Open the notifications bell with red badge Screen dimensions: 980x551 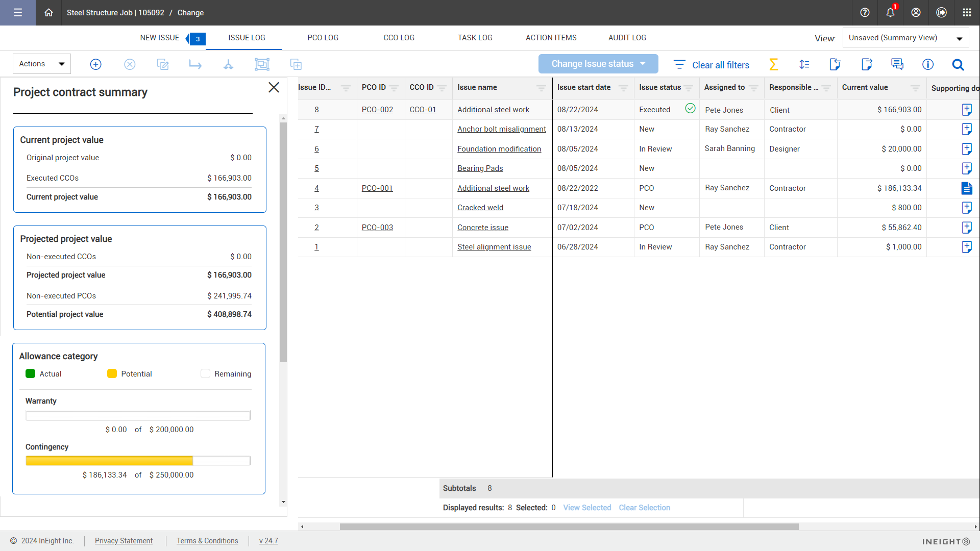tap(890, 13)
